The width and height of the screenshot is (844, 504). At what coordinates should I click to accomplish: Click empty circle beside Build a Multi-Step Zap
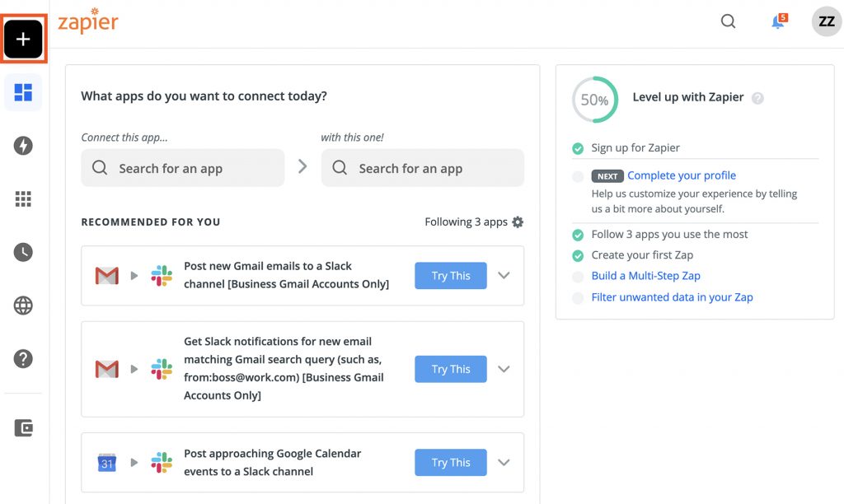click(578, 277)
